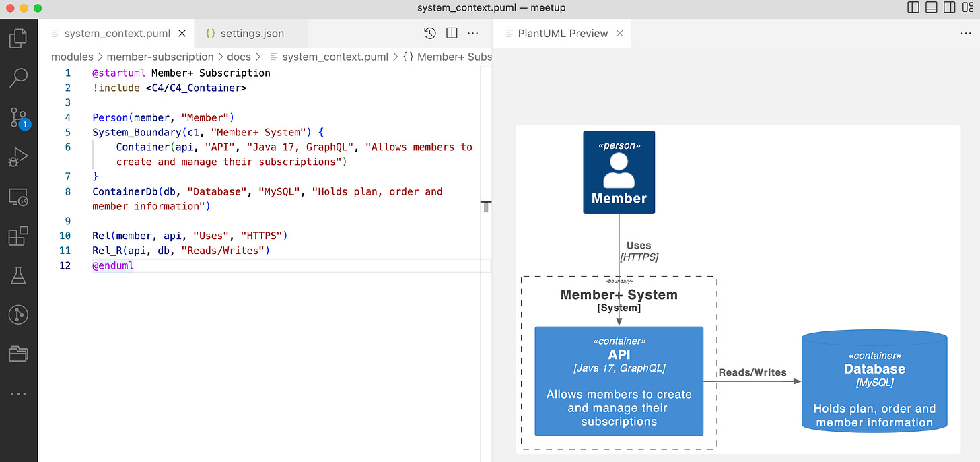980x462 pixels.
Task: Switch to system_context.puml tab
Action: click(116, 33)
